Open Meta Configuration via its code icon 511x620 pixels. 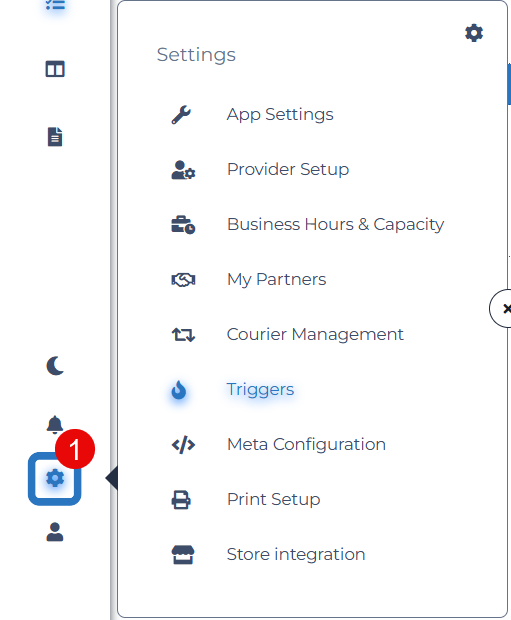(x=183, y=445)
